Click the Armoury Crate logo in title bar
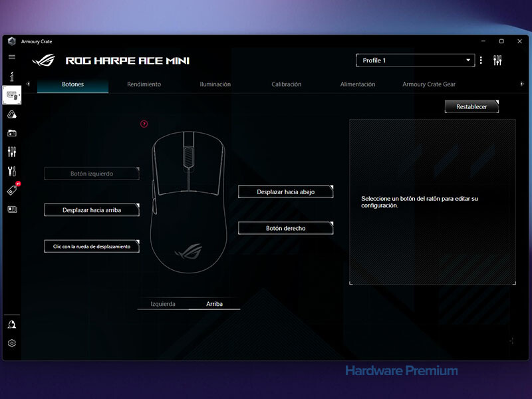Image resolution: width=532 pixels, height=399 pixels. point(12,41)
